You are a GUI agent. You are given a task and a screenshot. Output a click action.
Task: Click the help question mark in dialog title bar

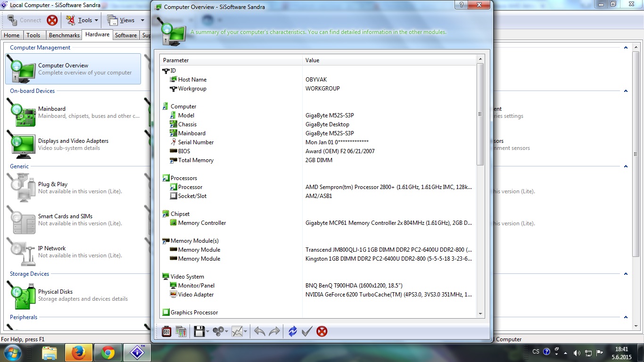(x=461, y=5)
